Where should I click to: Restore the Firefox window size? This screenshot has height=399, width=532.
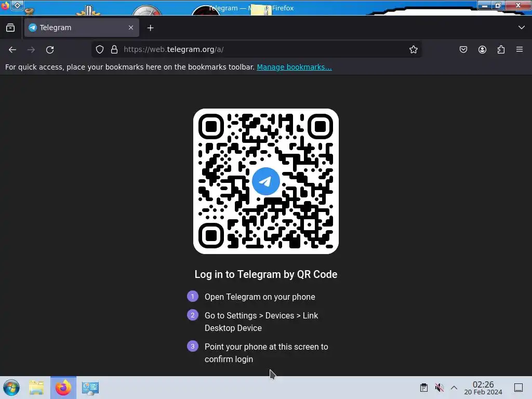pos(498,5)
